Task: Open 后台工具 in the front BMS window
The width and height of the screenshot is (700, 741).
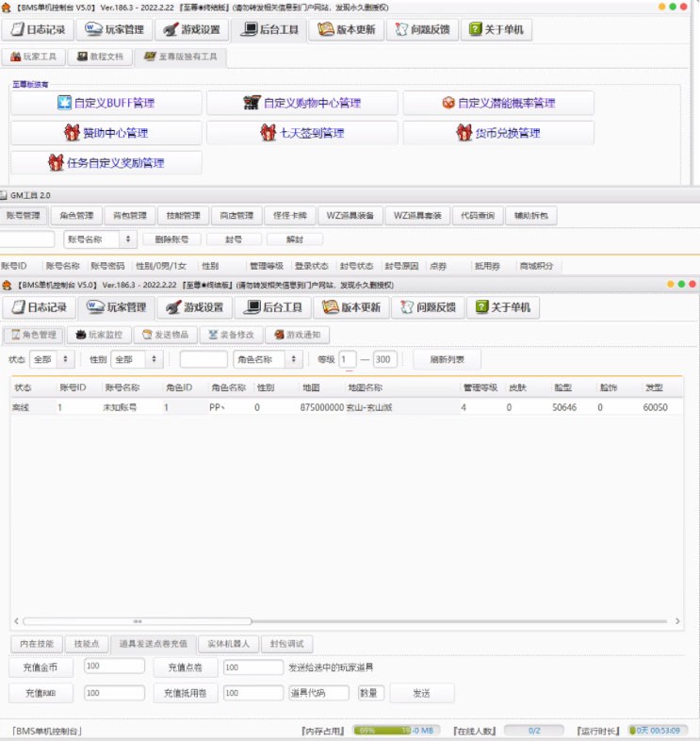Action: click(272, 307)
